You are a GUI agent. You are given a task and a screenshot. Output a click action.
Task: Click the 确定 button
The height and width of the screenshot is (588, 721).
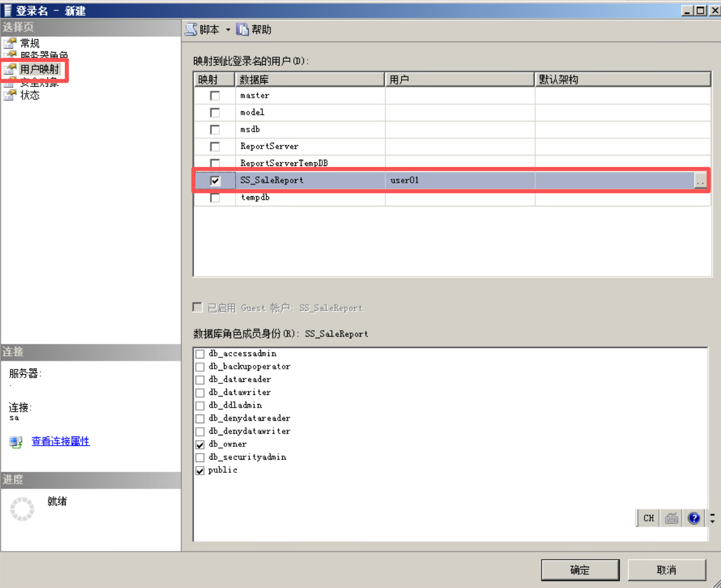pos(580,569)
